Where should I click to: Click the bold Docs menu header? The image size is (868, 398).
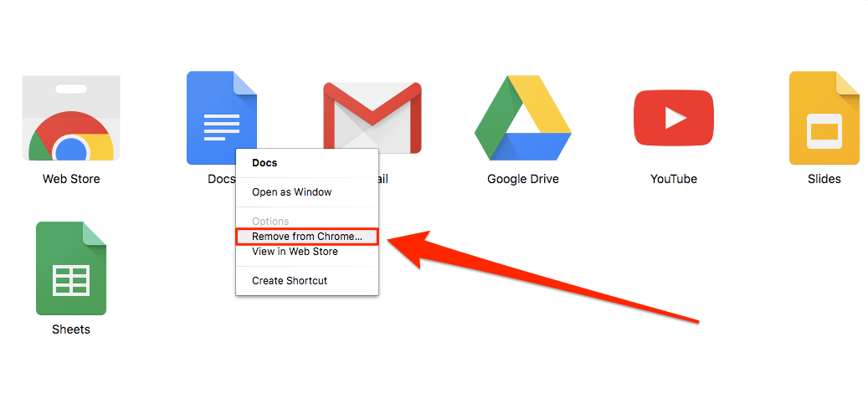[x=265, y=163]
